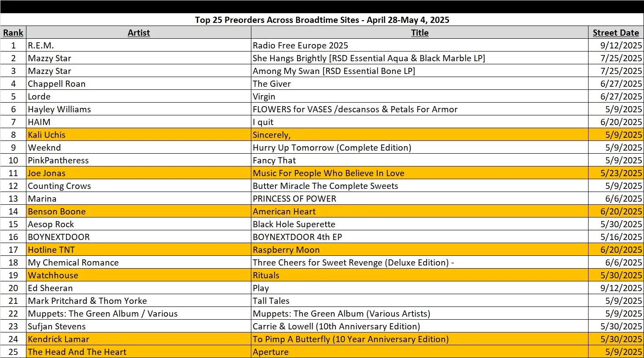Click the My Chemical Romance artist cell
The image size is (644, 358).
pyautogui.click(x=139, y=262)
